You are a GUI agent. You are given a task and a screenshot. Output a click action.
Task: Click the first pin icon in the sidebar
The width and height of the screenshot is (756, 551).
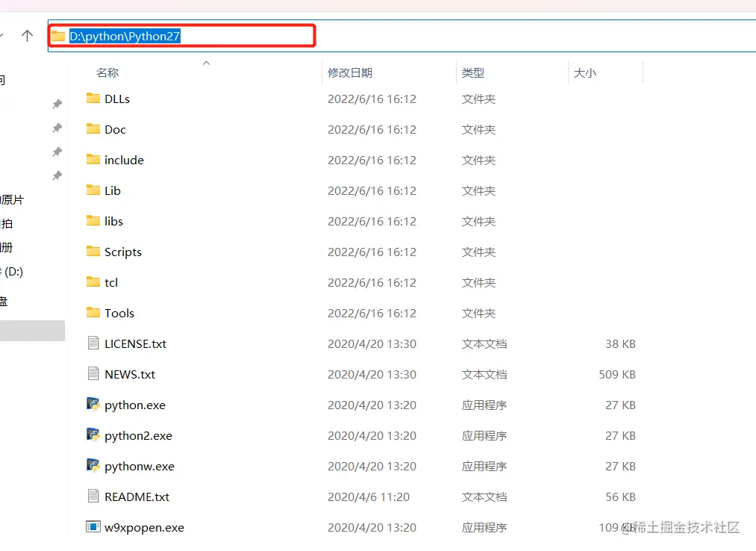click(57, 105)
